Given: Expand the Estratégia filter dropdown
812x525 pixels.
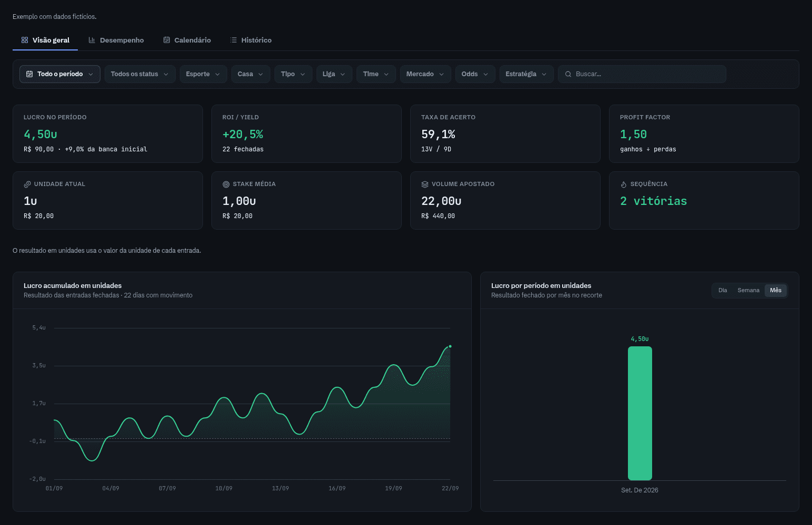Looking at the screenshot, I should point(526,74).
